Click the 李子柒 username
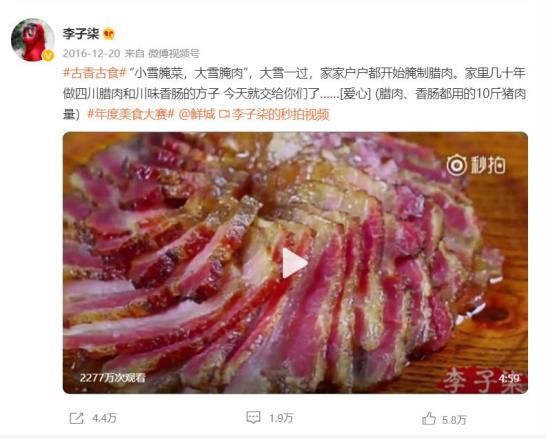The width and height of the screenshot is (546, 439). [81, 33]
